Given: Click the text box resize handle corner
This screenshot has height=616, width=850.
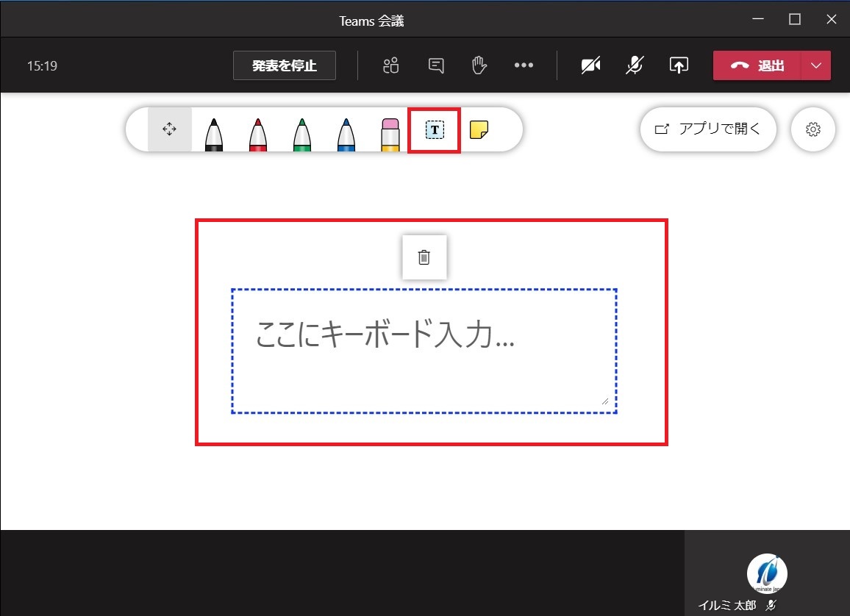Looking at the screenshot, I should [605, 401].
